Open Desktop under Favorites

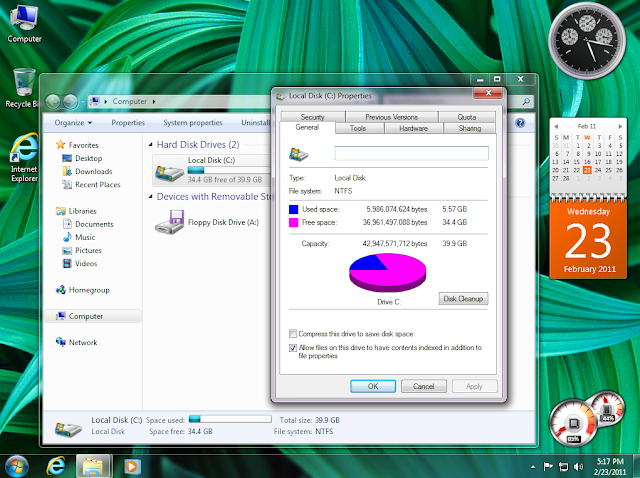(89, 158)
